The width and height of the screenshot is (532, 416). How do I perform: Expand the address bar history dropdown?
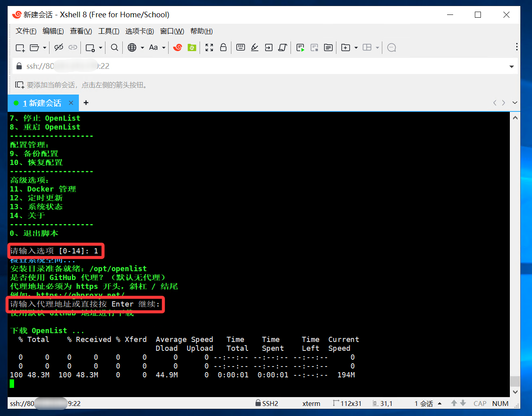pyautogui.click(x=511, y=66)
